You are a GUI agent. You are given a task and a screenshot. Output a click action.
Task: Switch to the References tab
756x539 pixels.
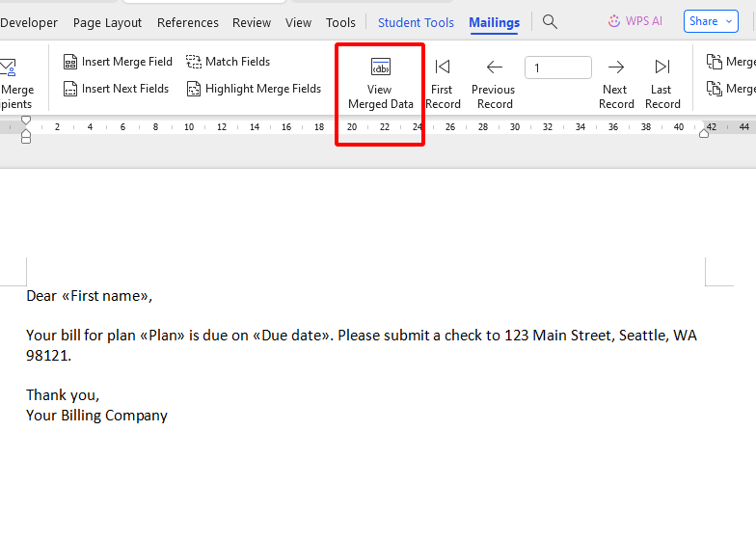(187, 22)
